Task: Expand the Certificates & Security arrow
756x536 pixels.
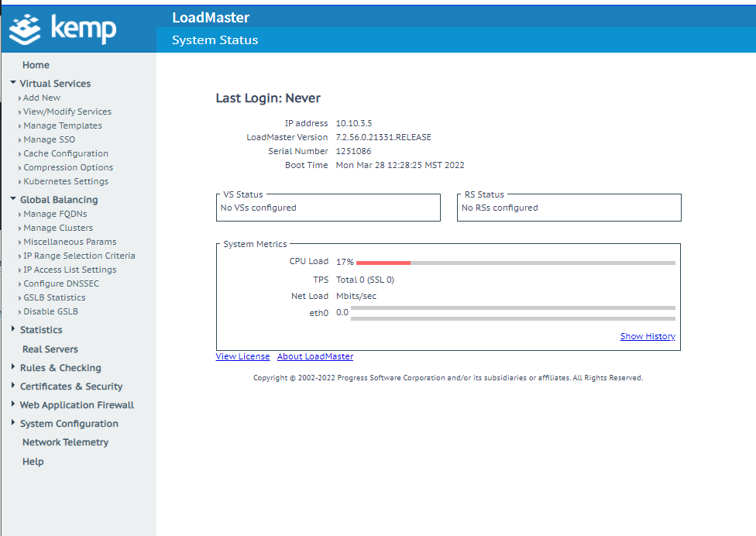Action: click(13, 385)
